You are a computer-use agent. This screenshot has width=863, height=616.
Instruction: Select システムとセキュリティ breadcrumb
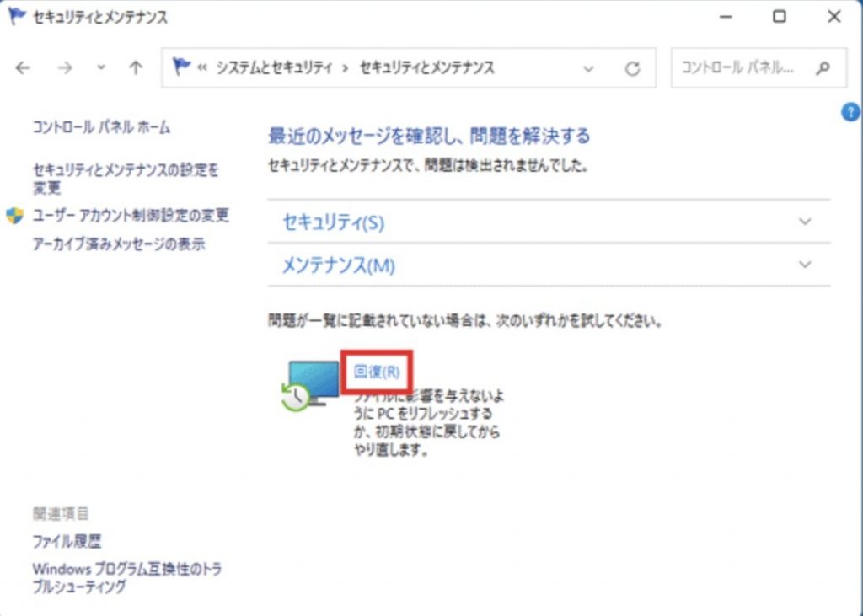(x=274, y=67)
